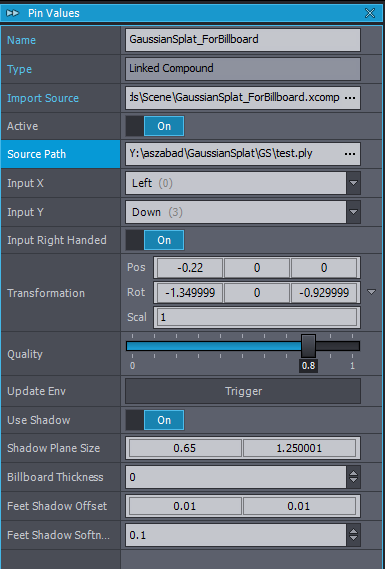Open Import Source browse ellipsis

pyautogui.click(x=350, y=98)
